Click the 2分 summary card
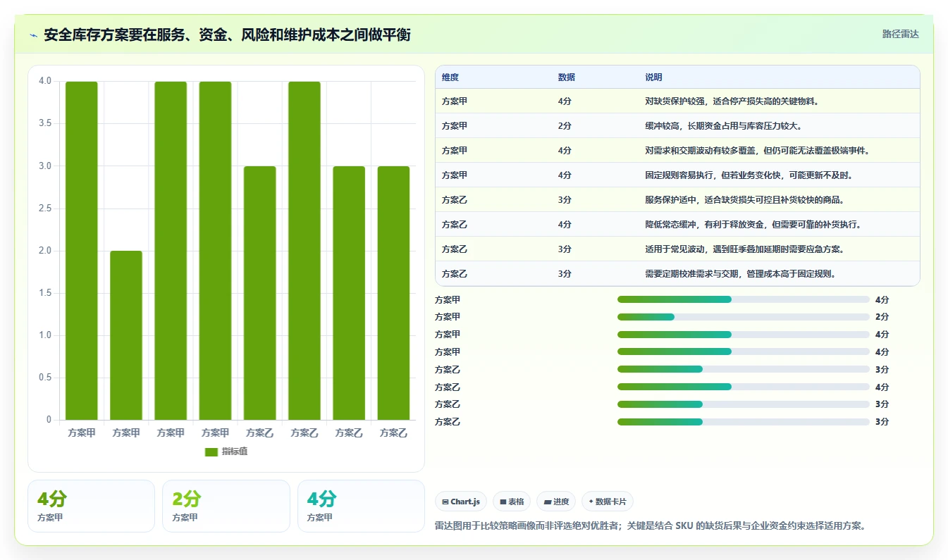Screen dimensions: 948x560 pos(226,506)
